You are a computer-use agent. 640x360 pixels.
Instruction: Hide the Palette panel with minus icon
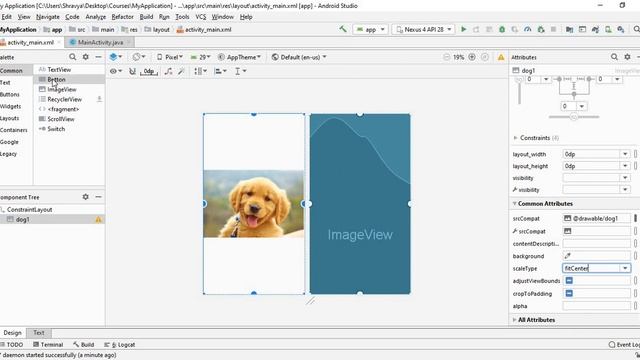(98, 57)
